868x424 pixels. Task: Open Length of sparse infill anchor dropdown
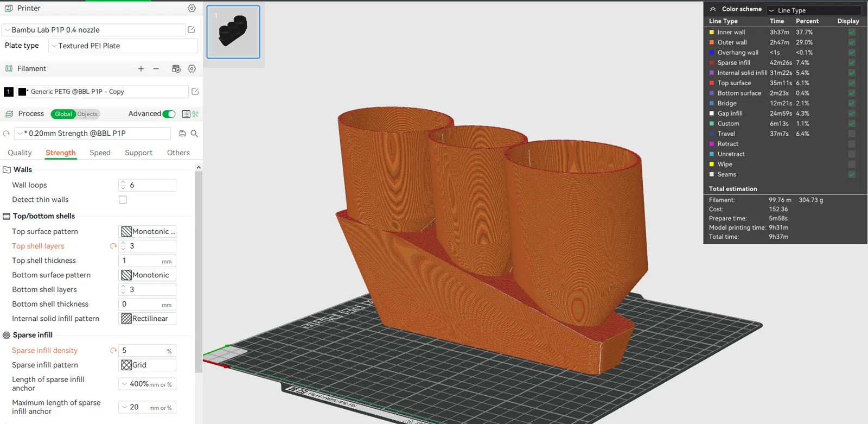click(148, 384)
